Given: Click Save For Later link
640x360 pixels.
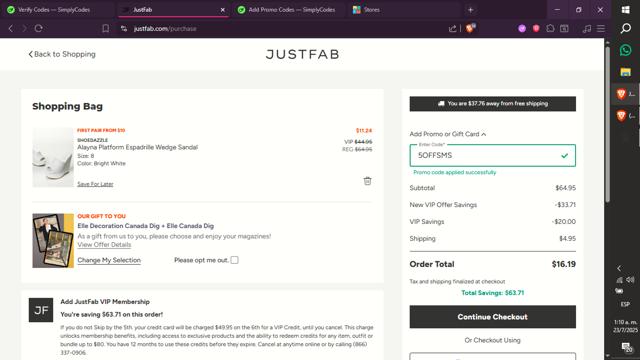Looking at the screenshot, I should (95, 184).
